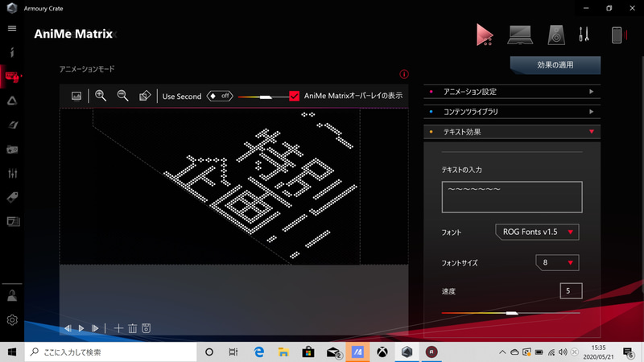Click the テキストの入力 text box
This screenshot has height=362, width=644.
pyautogui.click(x=512, y=197)
